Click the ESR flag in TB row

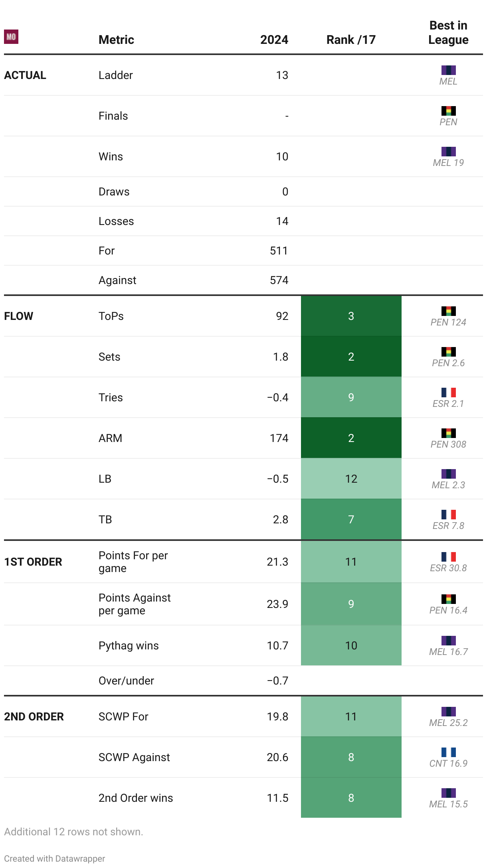tap(448, 515)
